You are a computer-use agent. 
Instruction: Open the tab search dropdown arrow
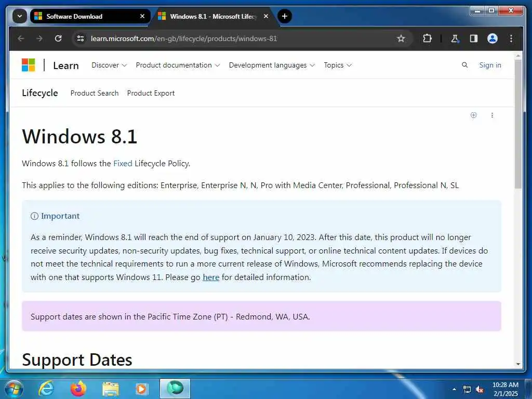pos(20,16)
